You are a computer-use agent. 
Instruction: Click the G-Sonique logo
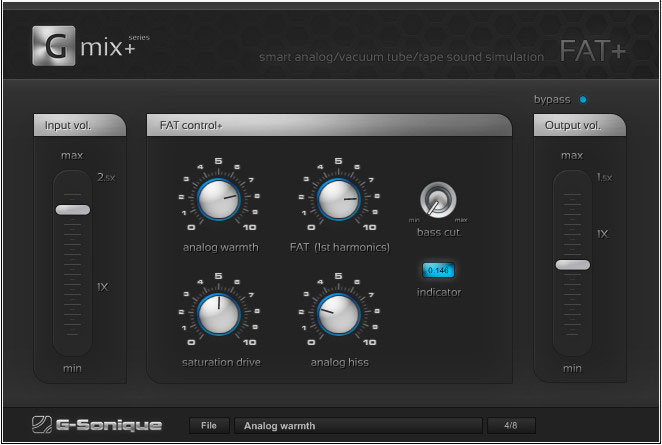[x=97, y=425]
